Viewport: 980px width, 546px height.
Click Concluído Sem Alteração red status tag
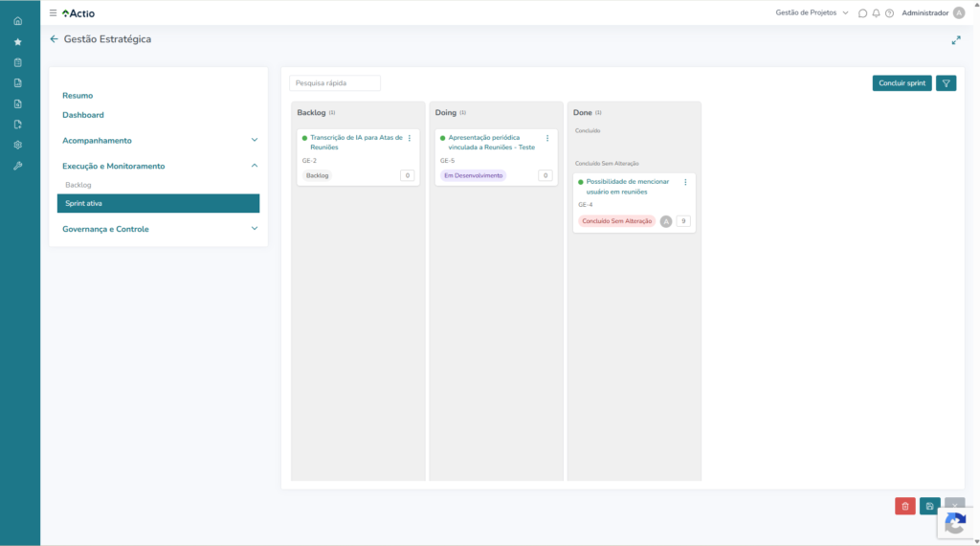pyautogui.click(x=617, y=221)
